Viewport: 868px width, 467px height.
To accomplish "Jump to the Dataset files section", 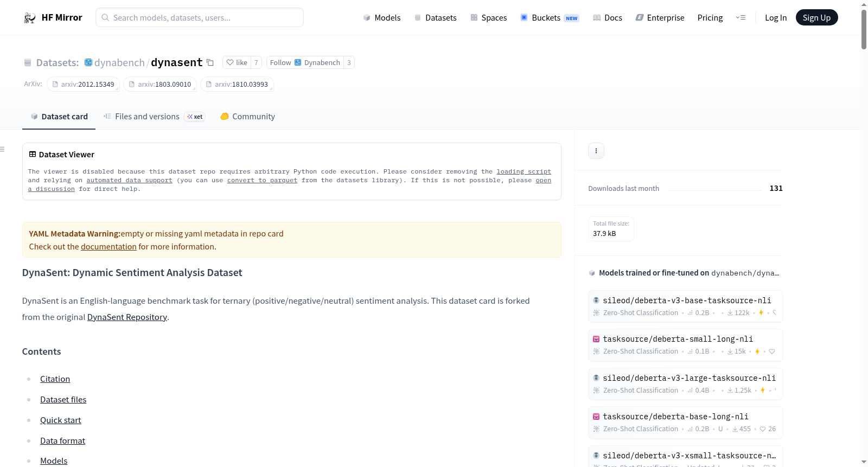I will (63, 400).
